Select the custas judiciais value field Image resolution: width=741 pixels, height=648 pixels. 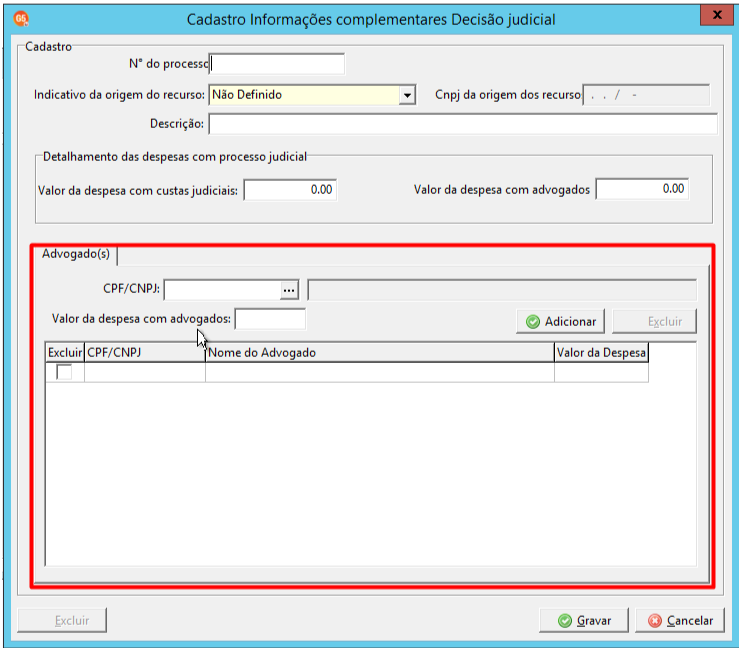290,190
